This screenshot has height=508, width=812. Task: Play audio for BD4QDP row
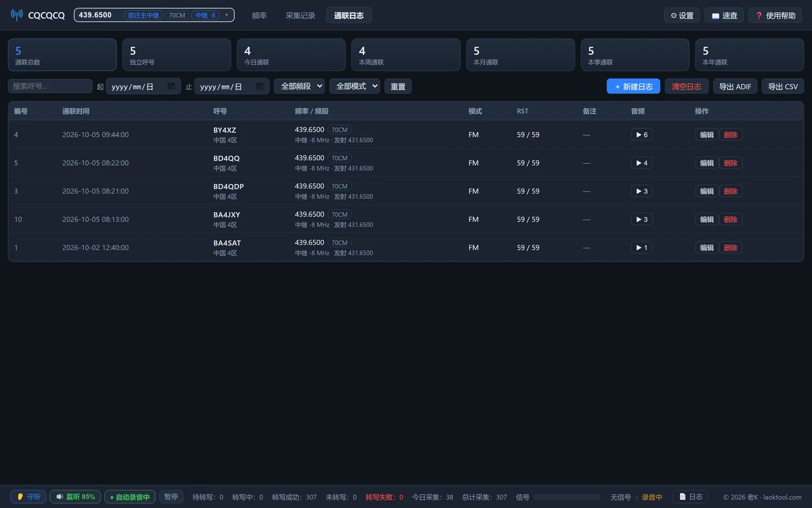click(x=641, y=191)
